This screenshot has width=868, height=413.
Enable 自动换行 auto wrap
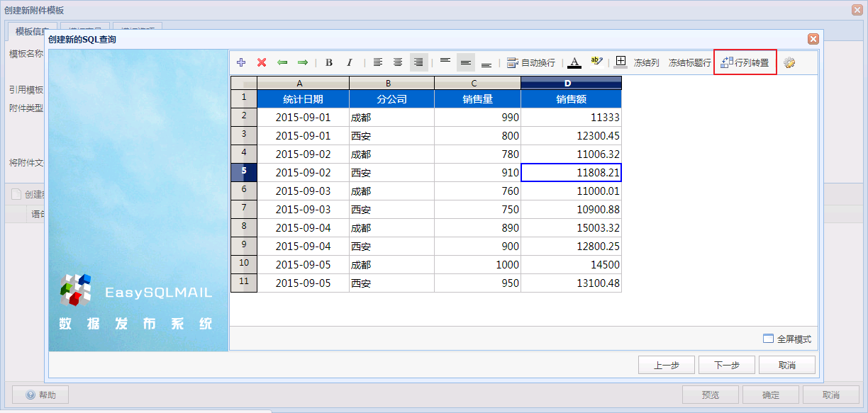(x=531, y=62)
